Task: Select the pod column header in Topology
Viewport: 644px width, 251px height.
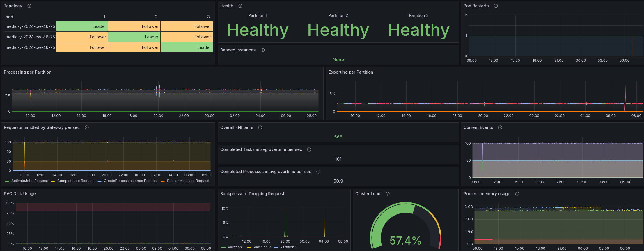Action: point(9,17)
